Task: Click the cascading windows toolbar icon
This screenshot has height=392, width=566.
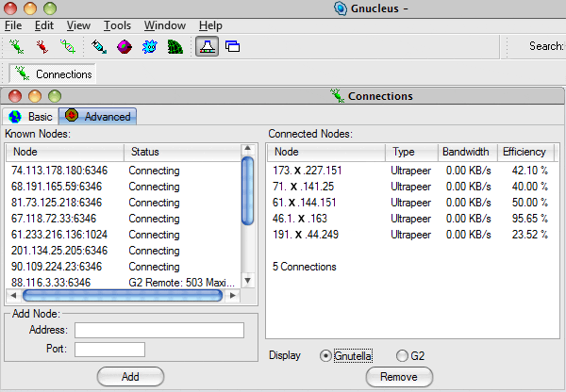Action: tap(232, 46)
